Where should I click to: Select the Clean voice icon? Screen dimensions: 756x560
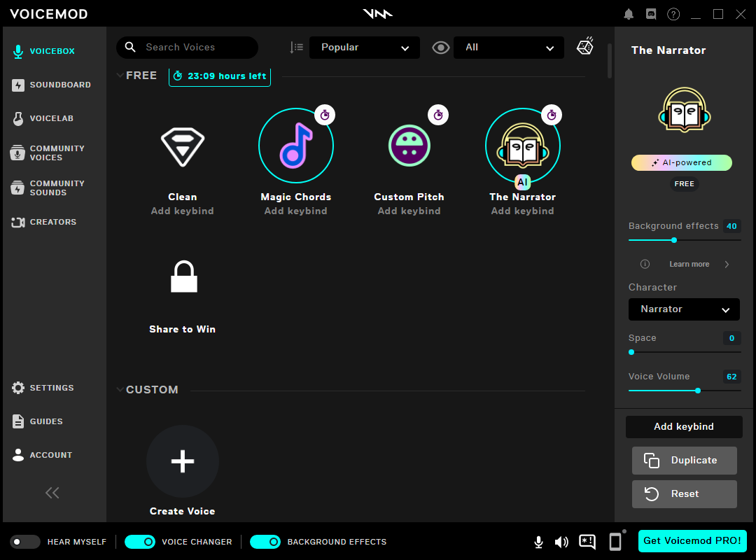pyautogui.click(x=182, y=147)
